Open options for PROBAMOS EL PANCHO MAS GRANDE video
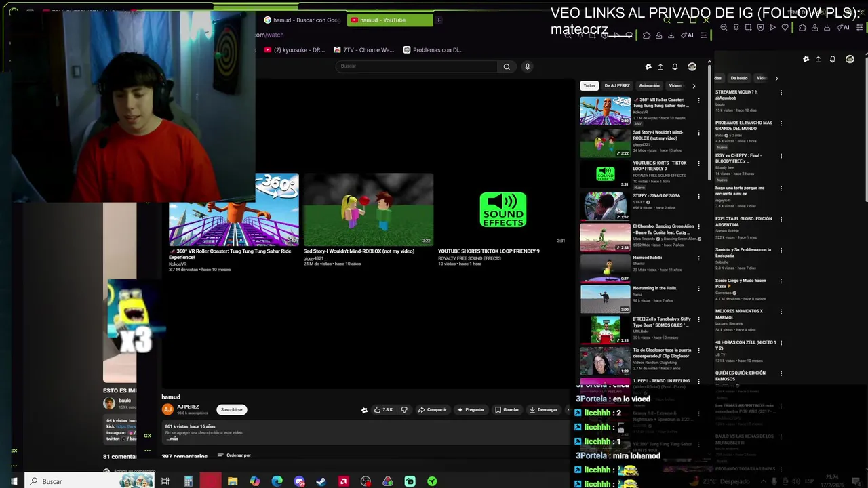This screenshot has height=488, width=868. pos(781,124)
